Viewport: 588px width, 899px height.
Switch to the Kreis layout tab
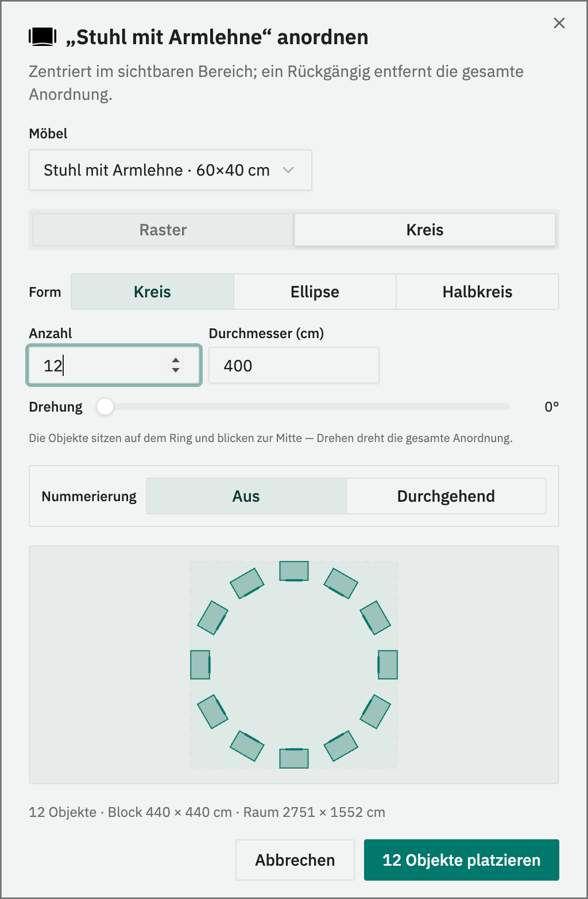click(425, 230)
